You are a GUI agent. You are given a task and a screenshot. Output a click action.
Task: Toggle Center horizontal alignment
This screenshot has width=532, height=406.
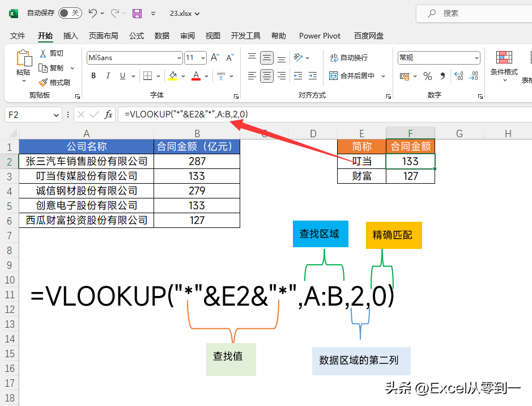(x=267, y=76)
